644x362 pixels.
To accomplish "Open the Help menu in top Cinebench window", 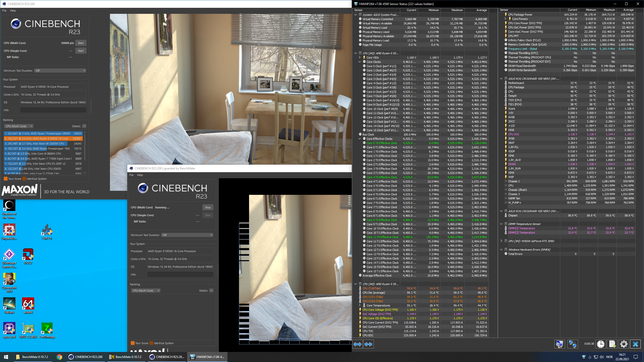I will coord(13,11).
